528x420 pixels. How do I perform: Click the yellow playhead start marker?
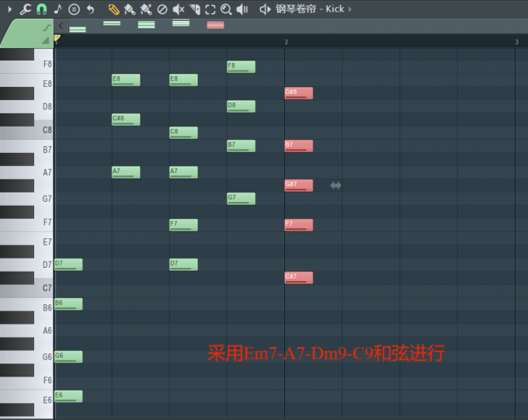(57, 38)
